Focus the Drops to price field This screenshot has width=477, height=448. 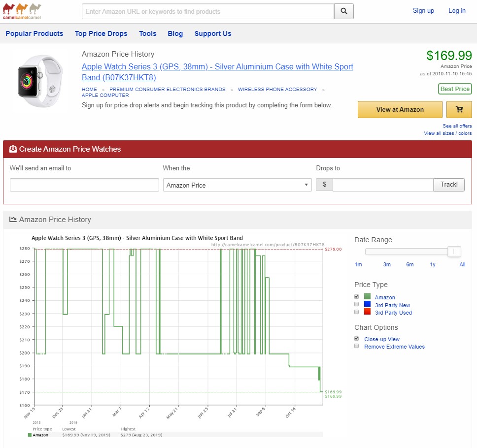pos(383,185)
